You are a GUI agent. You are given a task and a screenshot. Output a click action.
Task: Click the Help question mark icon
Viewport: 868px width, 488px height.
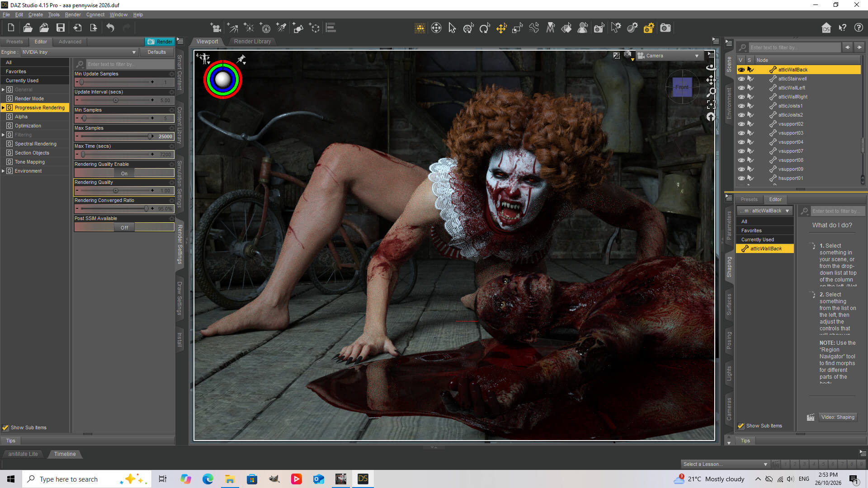click(859, 28)
